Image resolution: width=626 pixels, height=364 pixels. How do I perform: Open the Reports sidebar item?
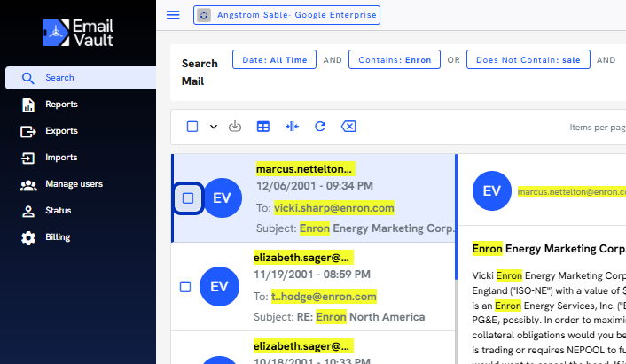[61, 105]
